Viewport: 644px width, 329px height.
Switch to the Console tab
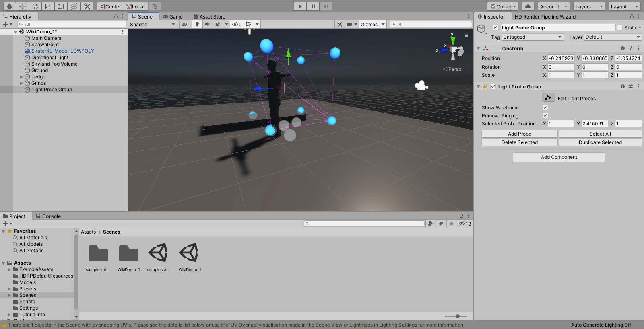click(x=48, y=216)
